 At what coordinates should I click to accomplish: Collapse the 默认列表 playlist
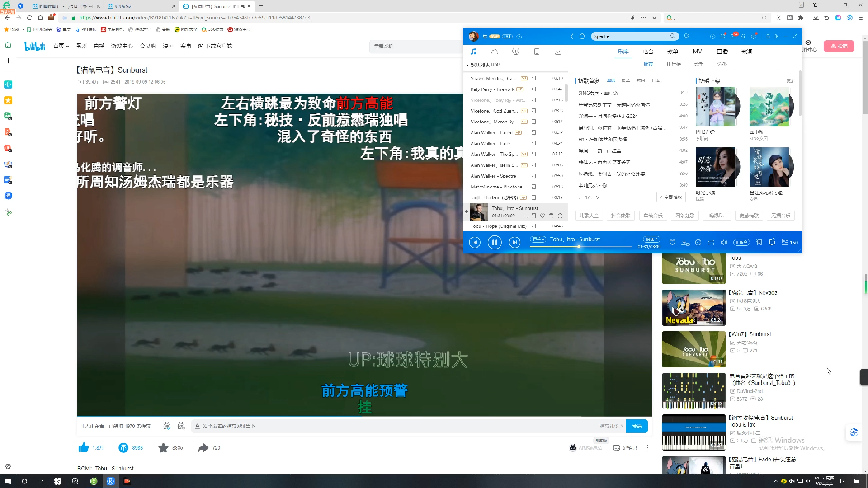[x=467, y=65]
